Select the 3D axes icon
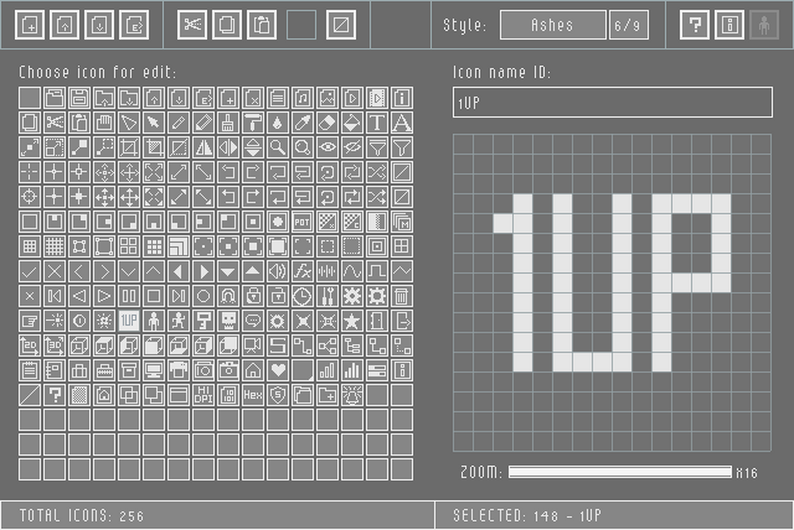The height and width of the screenshot is (530, 794). [54, 346]
